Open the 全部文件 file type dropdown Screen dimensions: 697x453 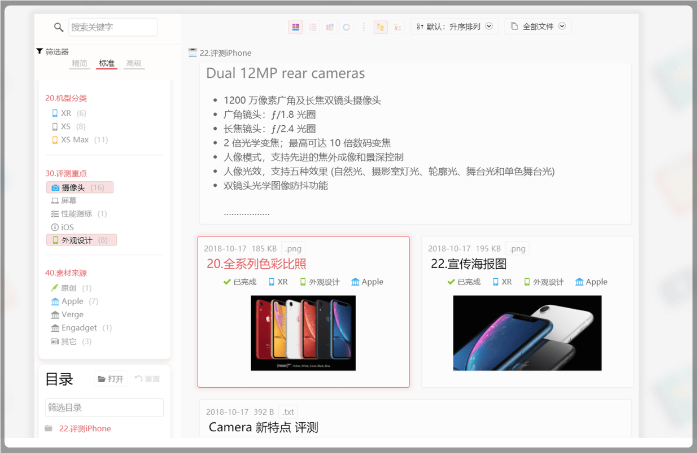point(538,27)
